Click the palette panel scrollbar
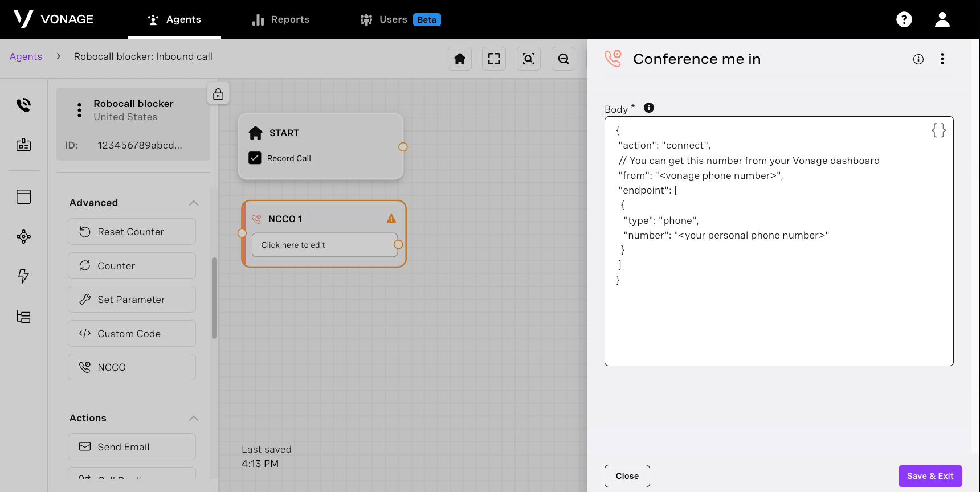 coord(214,298)
